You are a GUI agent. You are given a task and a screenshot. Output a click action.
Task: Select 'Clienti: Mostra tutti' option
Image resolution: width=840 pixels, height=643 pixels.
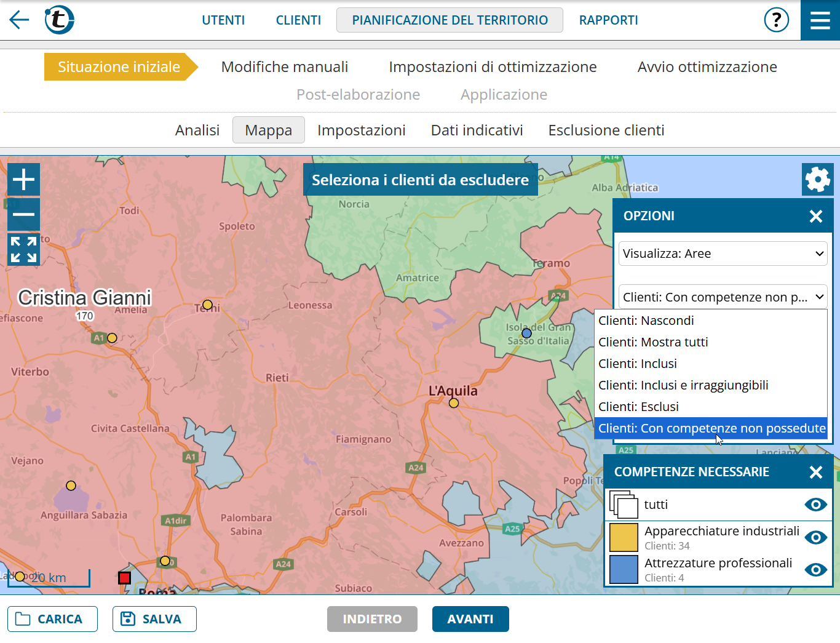[652, 342]
